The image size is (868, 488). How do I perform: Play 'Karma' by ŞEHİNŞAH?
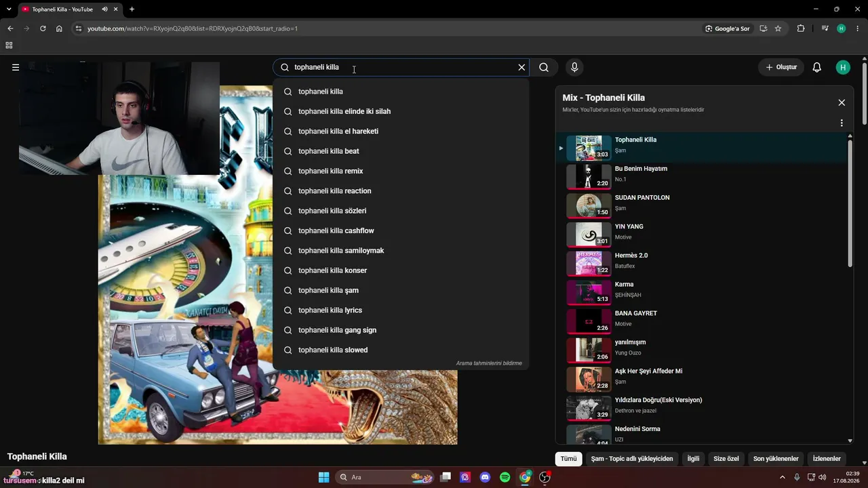[701, 292]
